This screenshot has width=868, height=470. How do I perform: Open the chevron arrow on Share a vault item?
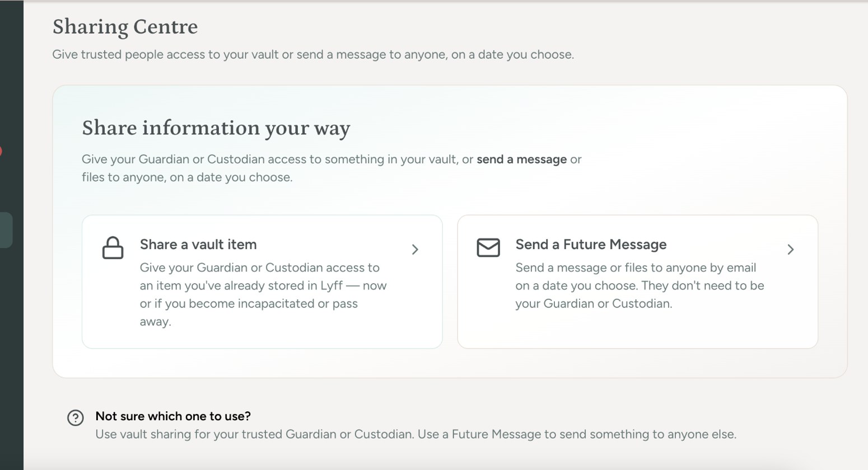pos(415,250)
